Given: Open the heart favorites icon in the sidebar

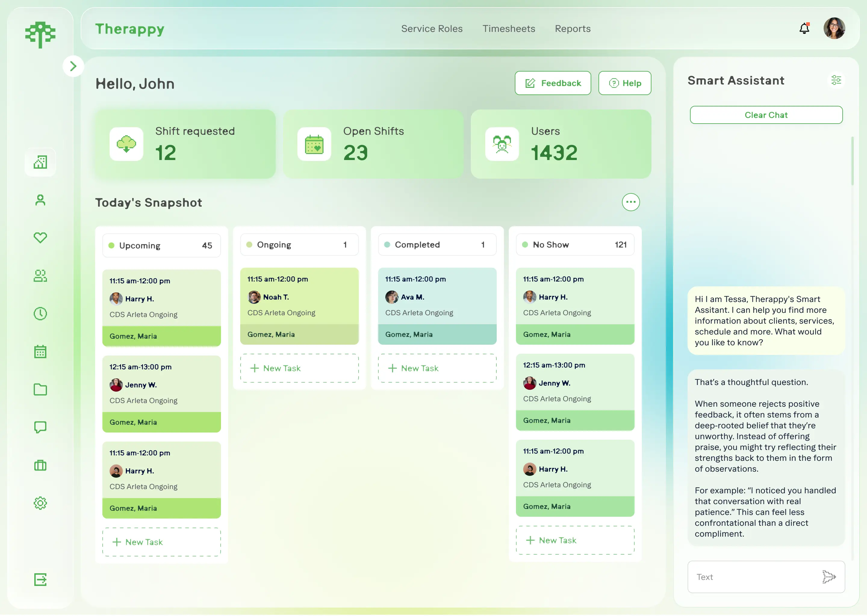Looking at the screenshot, I should tap(40, 237).
